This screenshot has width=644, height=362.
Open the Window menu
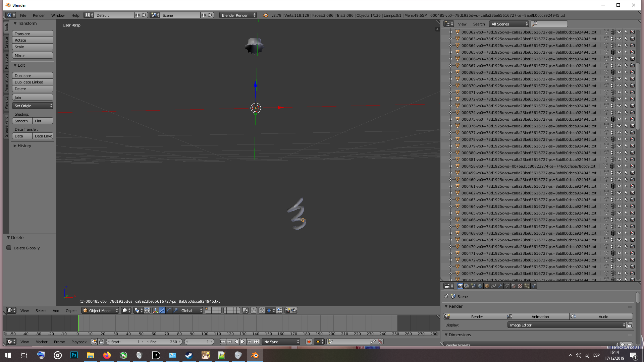pyautogui.click(x=58, y=15)
